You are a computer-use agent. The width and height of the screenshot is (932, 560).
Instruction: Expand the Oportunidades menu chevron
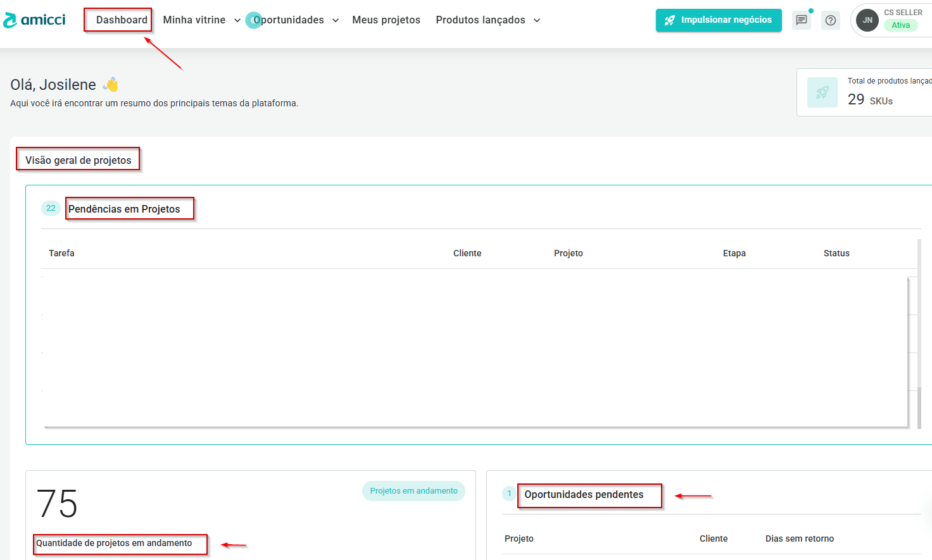pyautogui.click(x=336, y=20)
